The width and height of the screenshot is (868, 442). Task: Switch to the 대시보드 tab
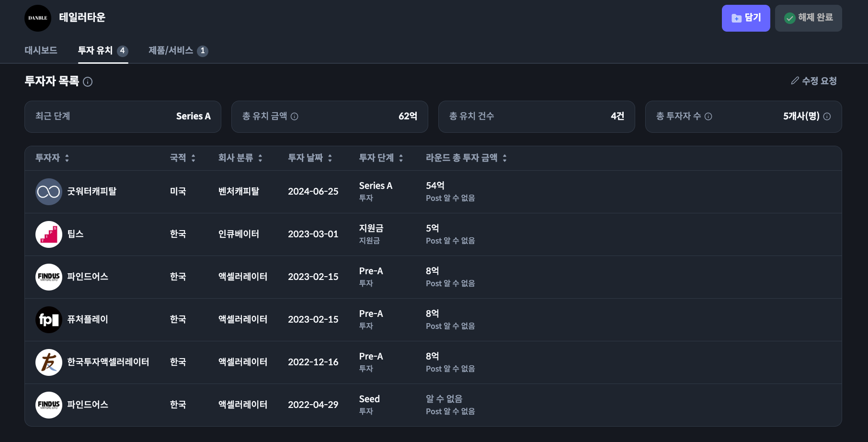point(41,50)
